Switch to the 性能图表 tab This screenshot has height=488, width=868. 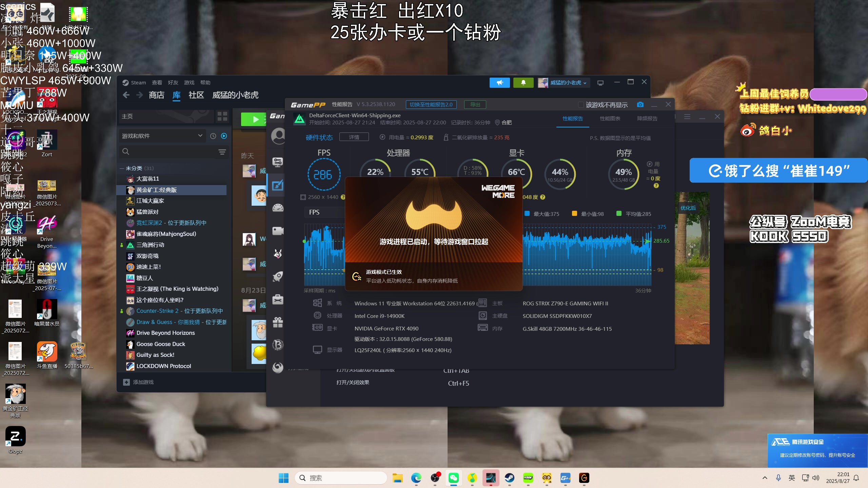[610, 119]
